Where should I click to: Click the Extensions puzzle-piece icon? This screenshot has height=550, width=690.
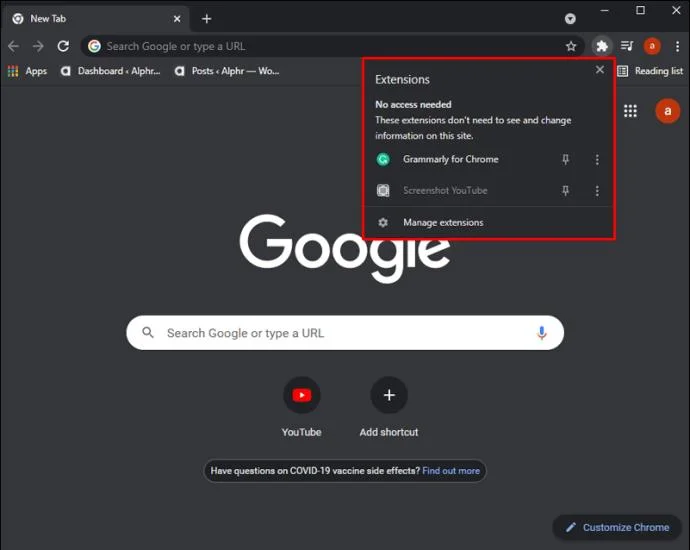tap(602, 46)
